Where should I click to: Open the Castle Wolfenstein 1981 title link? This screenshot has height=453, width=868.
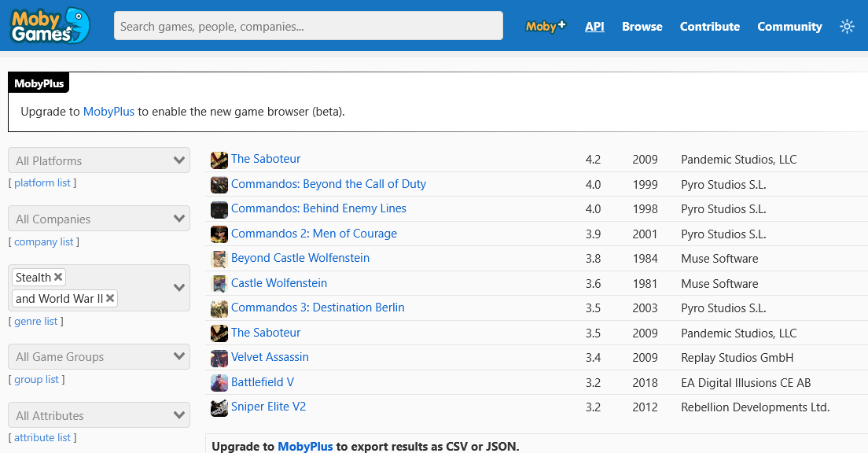279,283
